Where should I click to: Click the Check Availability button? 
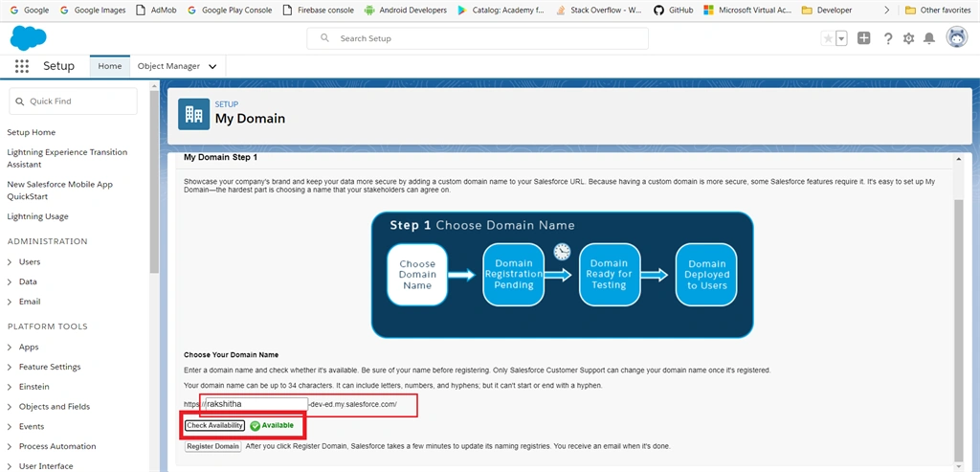click(x=215, y=425)
